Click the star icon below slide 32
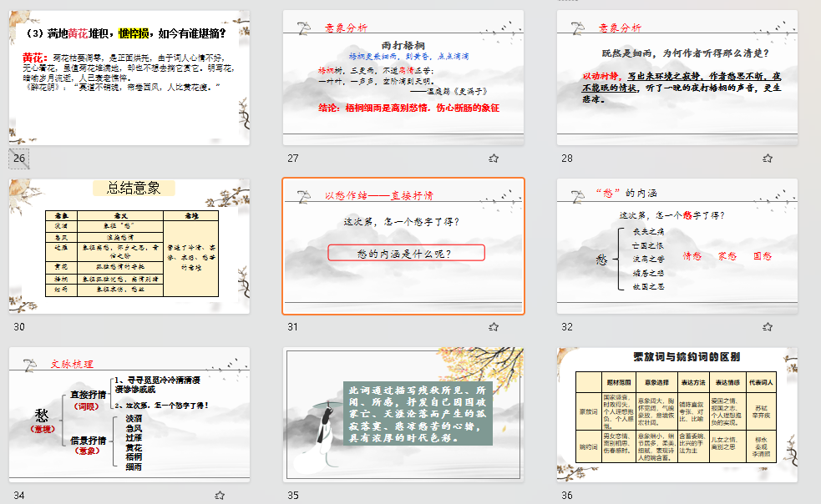 768,326
